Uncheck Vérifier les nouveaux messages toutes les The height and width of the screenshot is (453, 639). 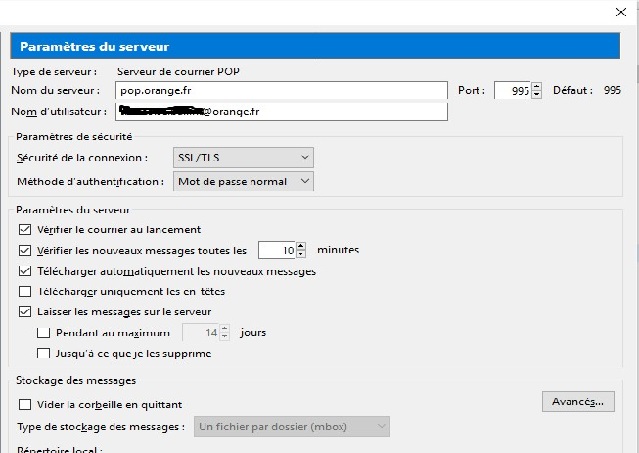[x=26, y=250]
